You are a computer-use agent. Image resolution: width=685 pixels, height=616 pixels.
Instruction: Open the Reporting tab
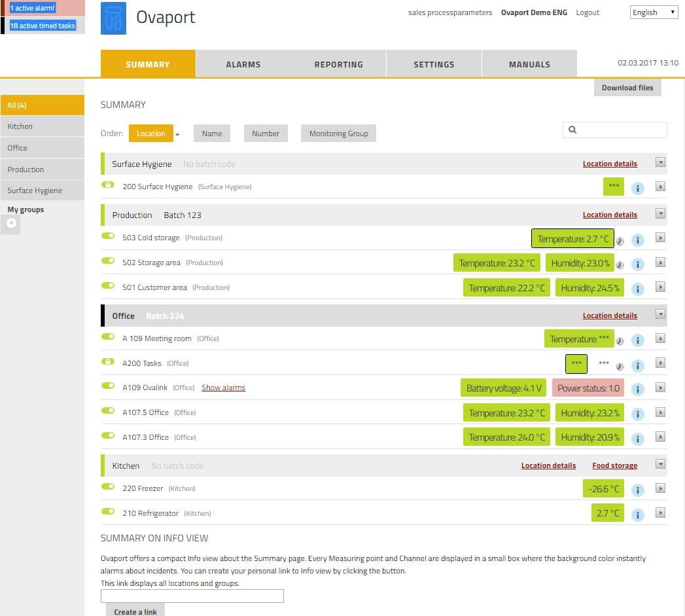click(338, 63)
